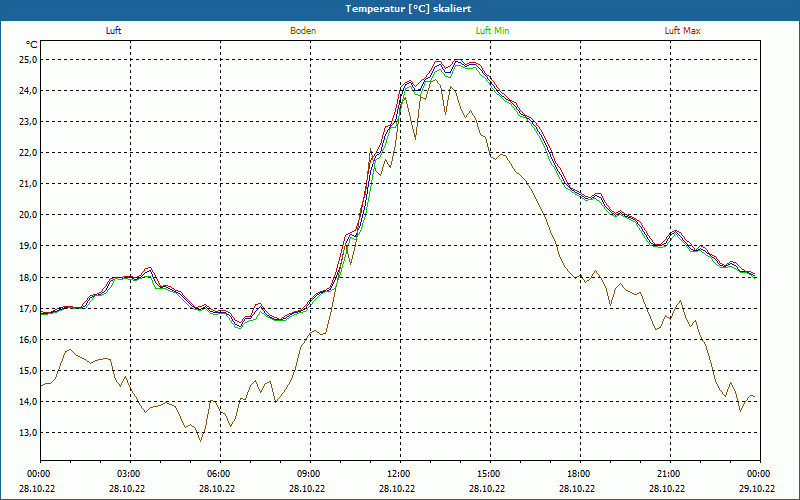The width and height of the screenshot is (800, 500).
Task: Select the 25,0 value on temperature axis
Action: click(29, 60)
